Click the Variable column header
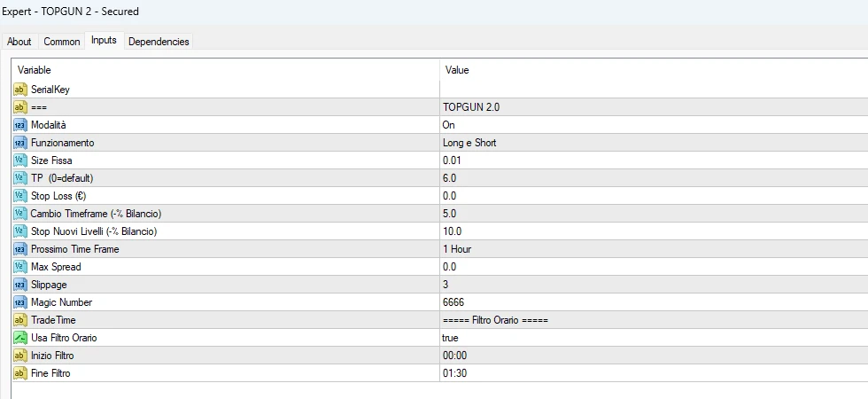Viewport: 868px width, 399px height. point(35,70)
